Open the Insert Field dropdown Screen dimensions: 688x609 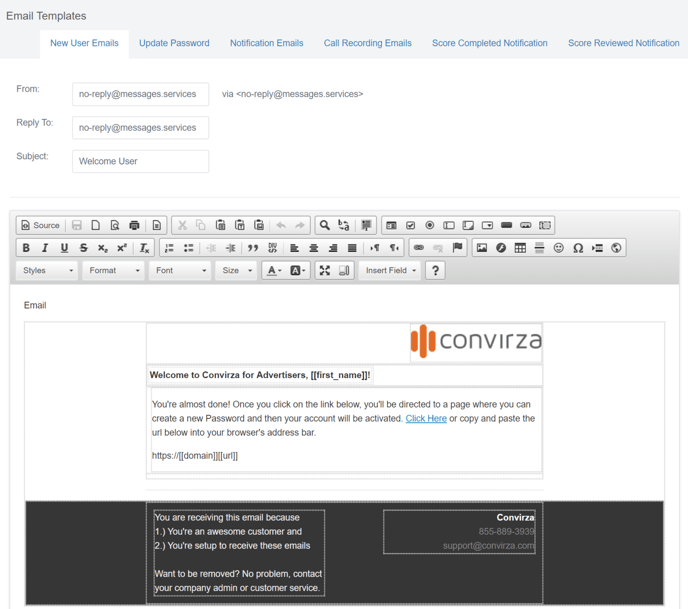(390, 271)
